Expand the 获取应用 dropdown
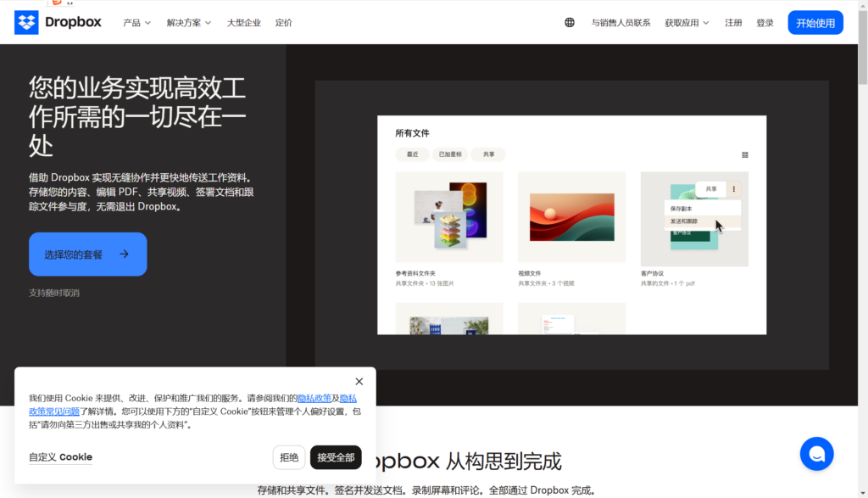868x498 pixels. [x=687, y=23]
